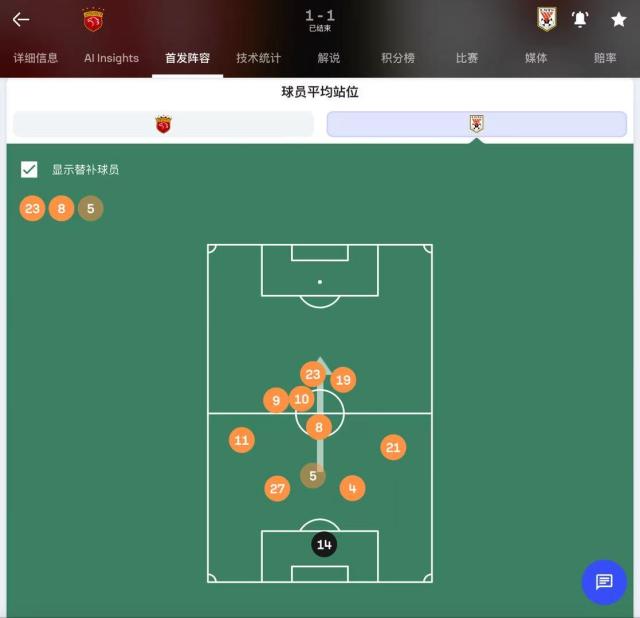Toggle the match notification bell
The height and width of the screenshot is (618, 640).
pyautogui.click(x=580, y=19)
